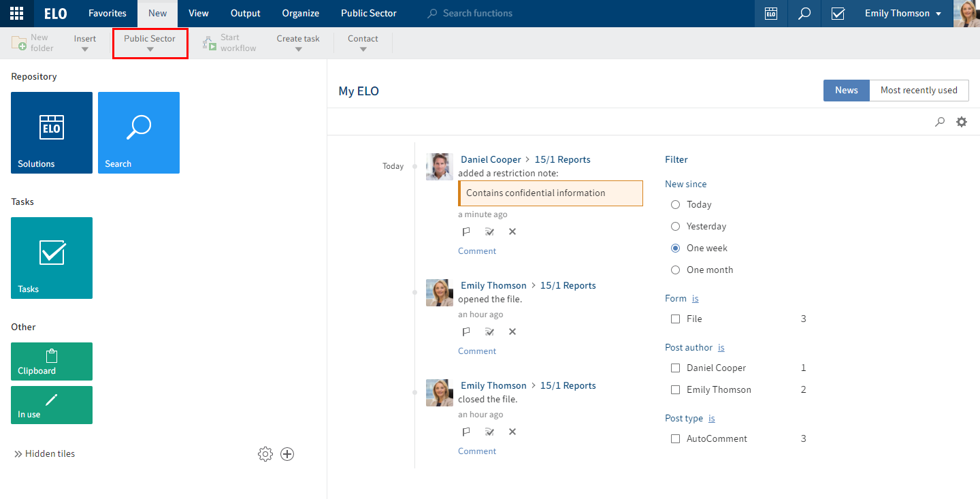Viewport: 980px width, 499px height.
Task: Open the My ELO feed settings gear
Action: (x=962, y=122)
